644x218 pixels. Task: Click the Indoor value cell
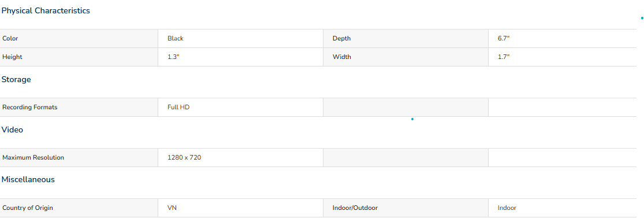pyautogui.click(x=562, y=208)
